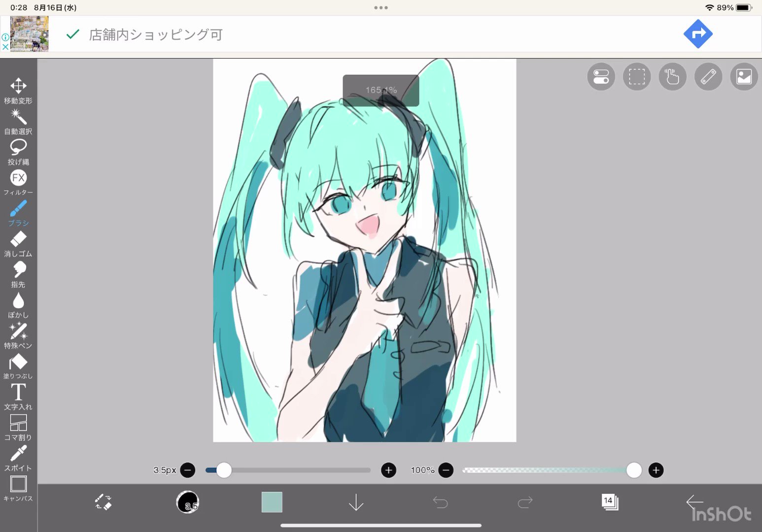Select the 特殊ペン special pen tool
The height and width of the screenshot is (532, 762).
pos(18,335)
